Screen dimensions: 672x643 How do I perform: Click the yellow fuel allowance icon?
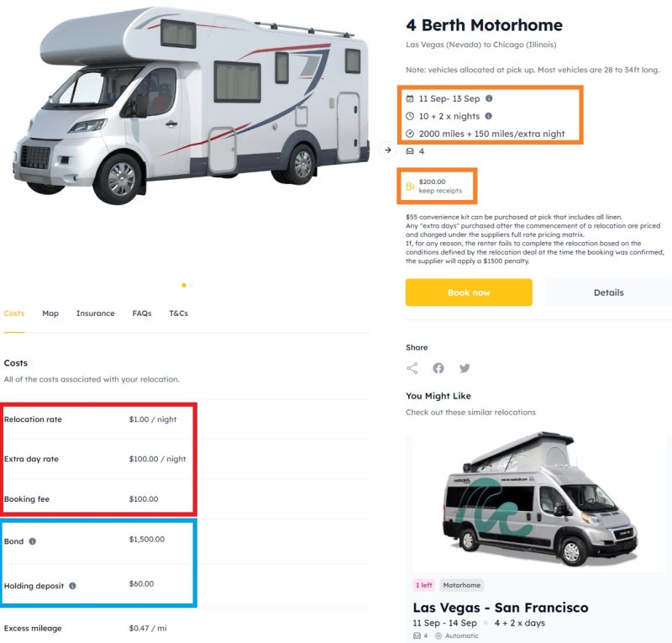pyautogui.click(x=410, y=186)
